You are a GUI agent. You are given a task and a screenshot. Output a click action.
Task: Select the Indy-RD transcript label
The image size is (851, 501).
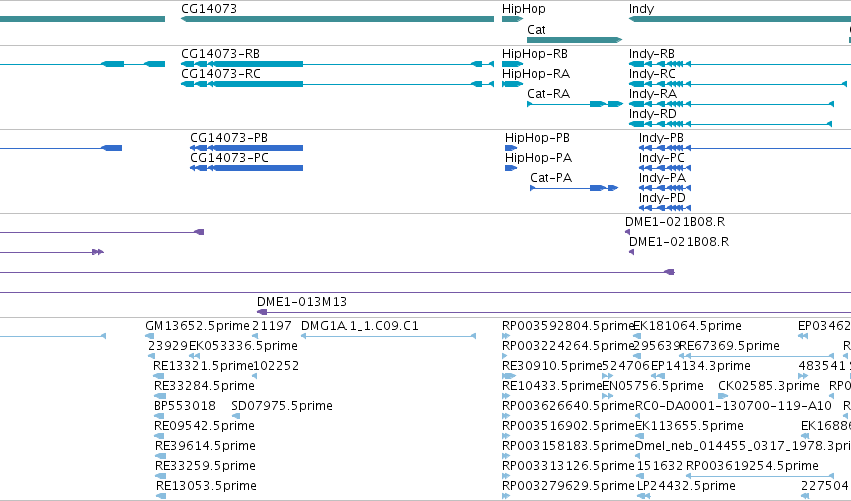coord(653,114)
